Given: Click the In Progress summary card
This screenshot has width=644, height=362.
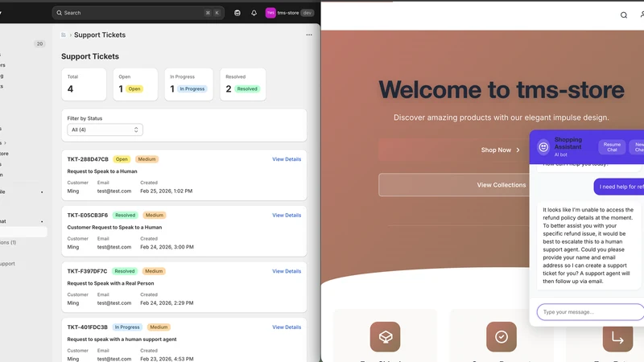Looking at the screenshot, I should point(188,84).
